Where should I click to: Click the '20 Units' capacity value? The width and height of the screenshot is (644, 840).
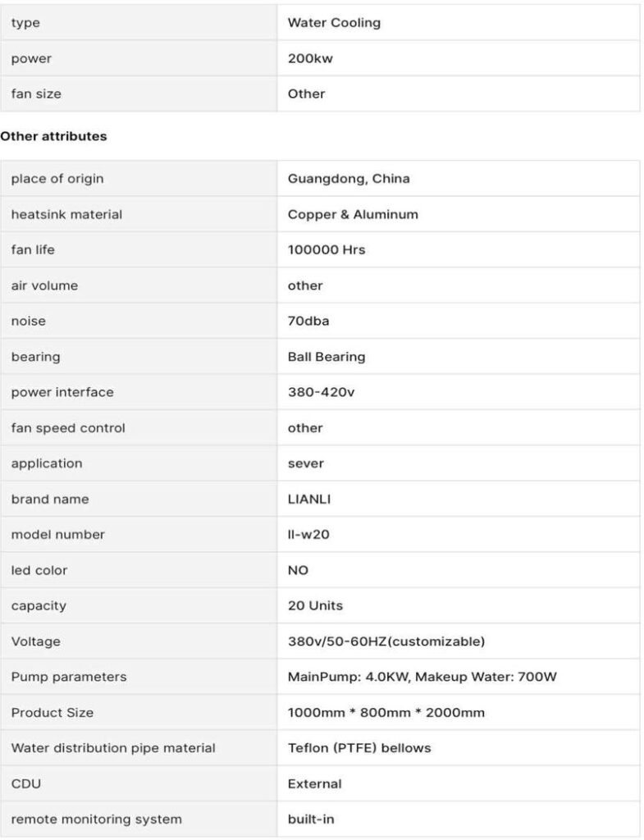coord(315,606)
